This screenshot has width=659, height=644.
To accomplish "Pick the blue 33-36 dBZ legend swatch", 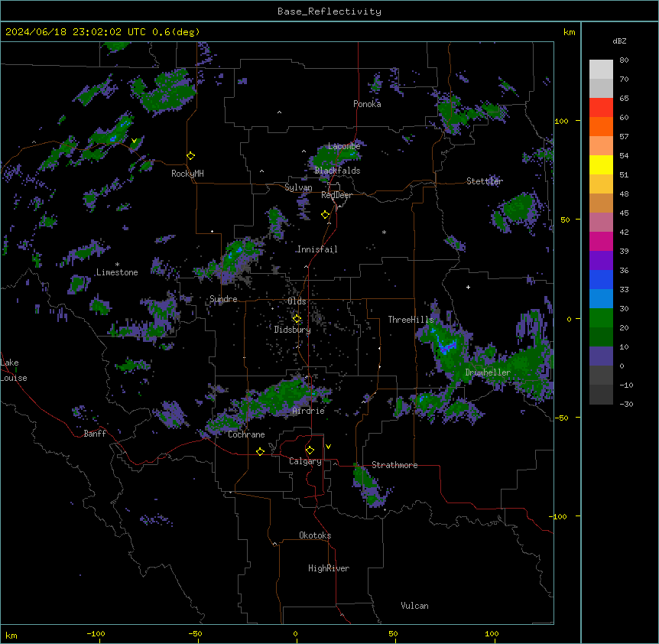I will click(601, 279).
